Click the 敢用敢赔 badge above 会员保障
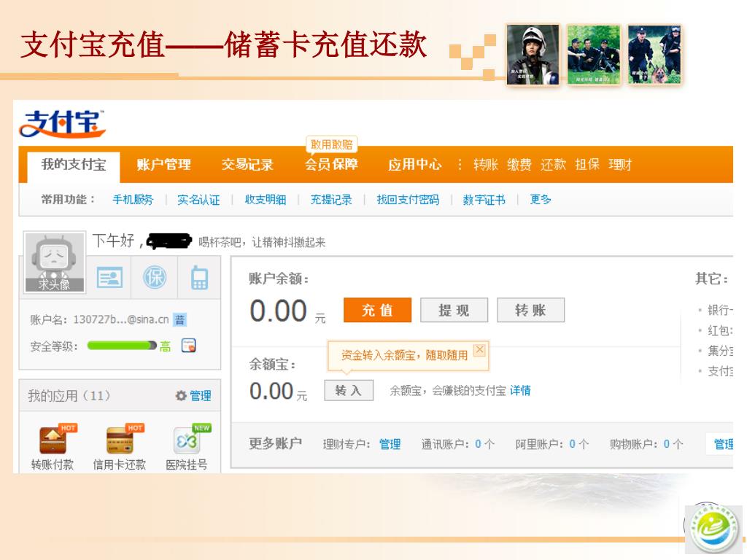The height and width of the screenshot is (560, 747). [332, 144]
